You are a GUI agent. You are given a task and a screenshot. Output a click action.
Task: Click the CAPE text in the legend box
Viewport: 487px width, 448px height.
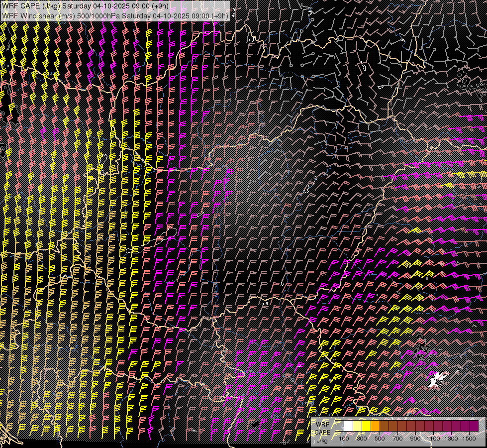[323, 432]
